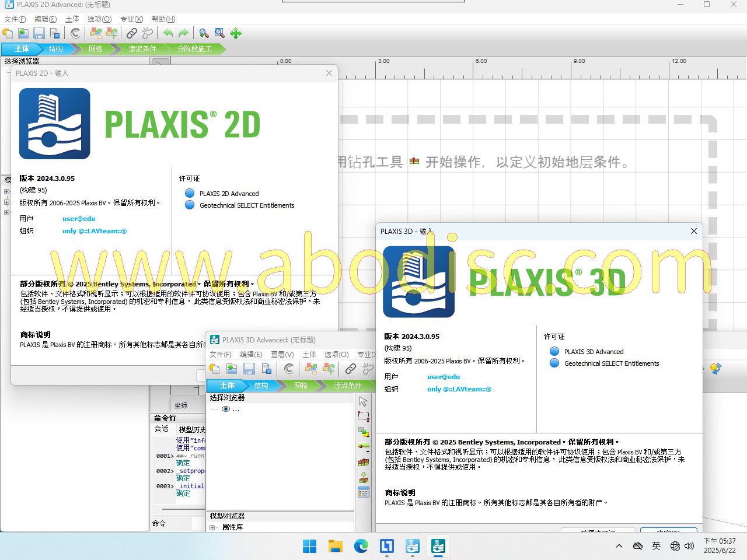Switch to 渗流条件 tab in PLAXIS 2D
Screen dimensions: 747x560
(x=142, y=49)
